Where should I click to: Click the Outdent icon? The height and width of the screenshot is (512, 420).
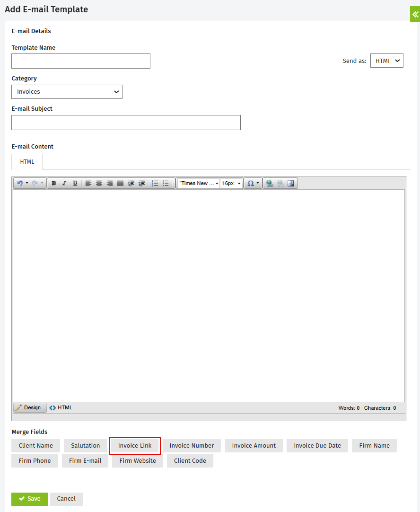click(142, 183)
